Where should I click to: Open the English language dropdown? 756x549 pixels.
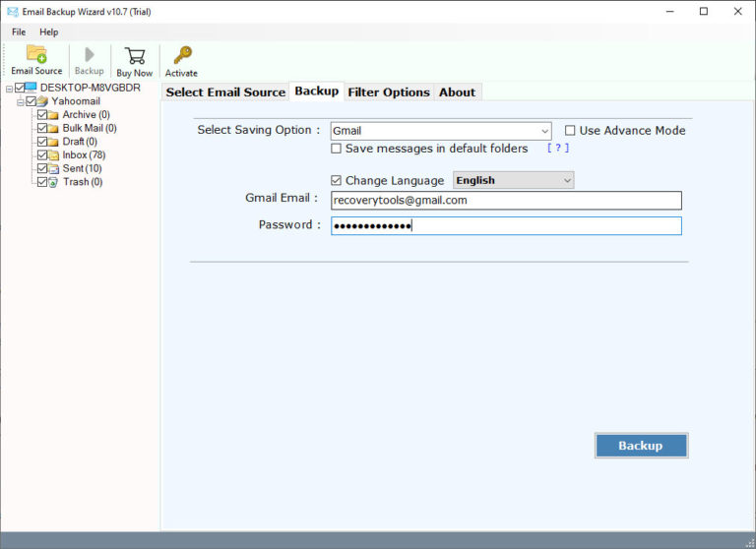pyautogui.click(x=514, y=180)
